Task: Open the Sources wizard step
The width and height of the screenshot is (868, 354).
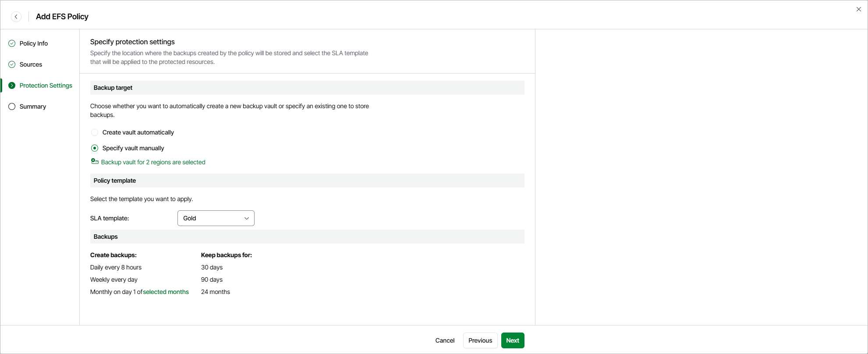Action: click(31, 64)
